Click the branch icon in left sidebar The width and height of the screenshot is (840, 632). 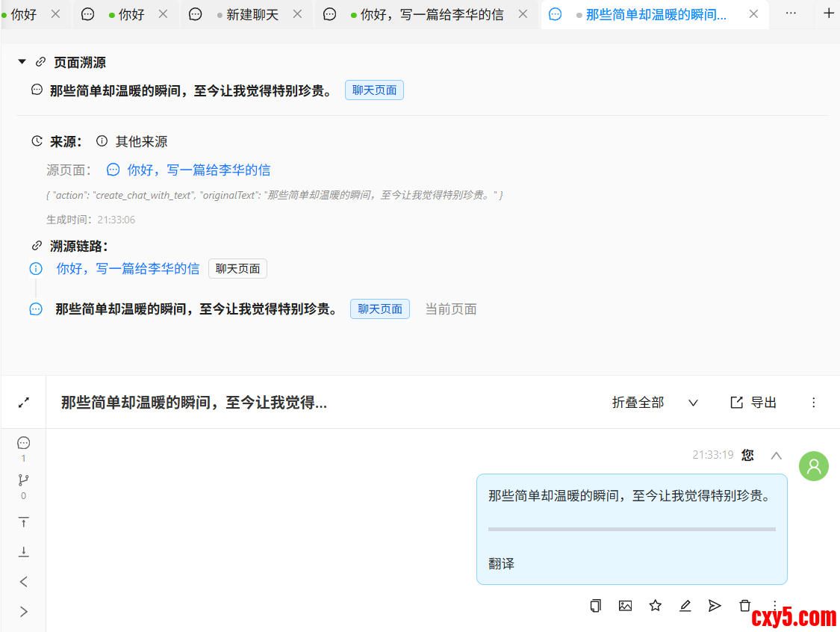point(23,480)
